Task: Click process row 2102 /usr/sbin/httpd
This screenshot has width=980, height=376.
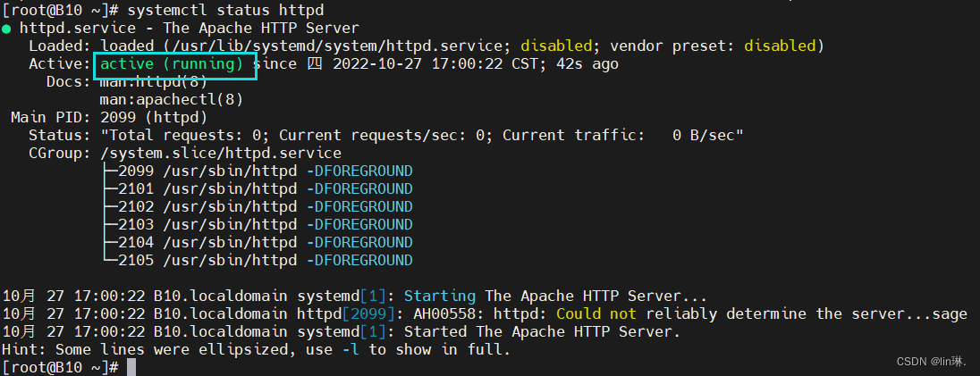Action: tap(257, 206)
